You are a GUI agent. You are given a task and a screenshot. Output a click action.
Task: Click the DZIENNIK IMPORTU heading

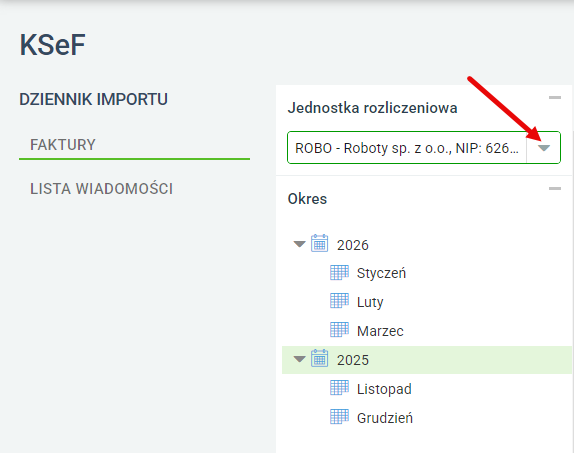93,99
